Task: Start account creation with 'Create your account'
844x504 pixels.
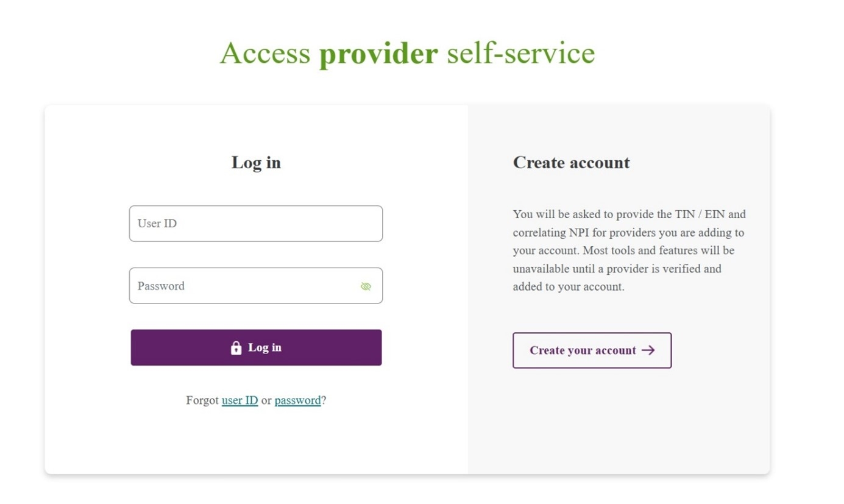Action: [592, 350]
